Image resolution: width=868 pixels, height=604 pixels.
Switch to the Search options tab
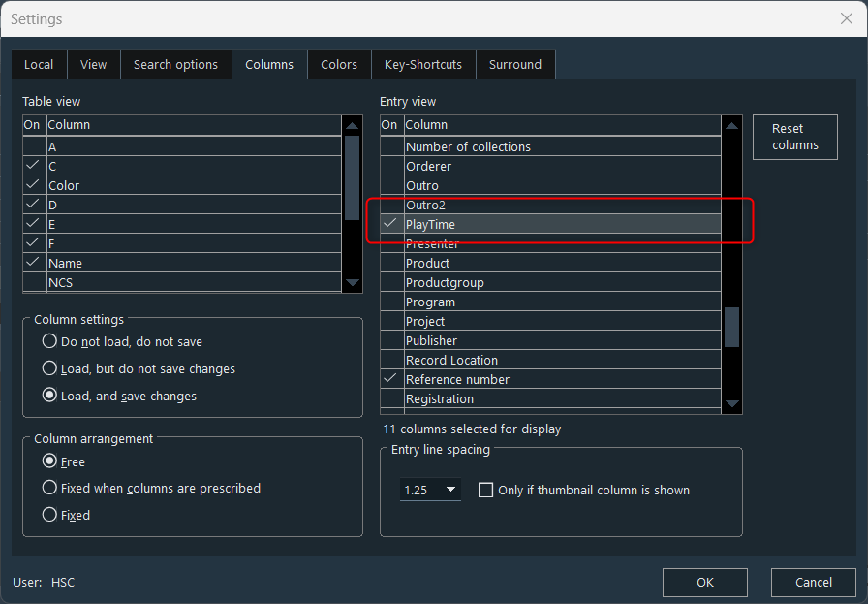click(x=175, y=65)
